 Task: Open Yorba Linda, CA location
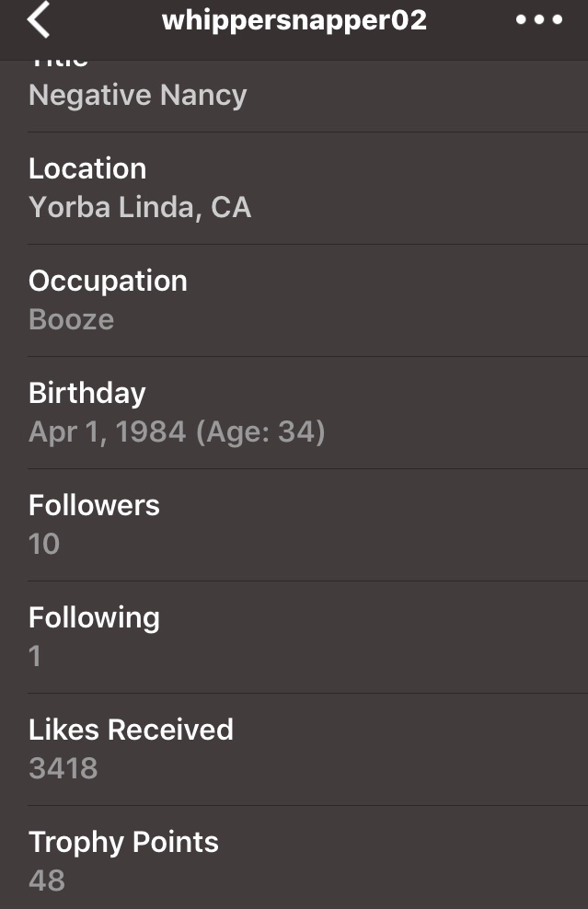[140, 207]
